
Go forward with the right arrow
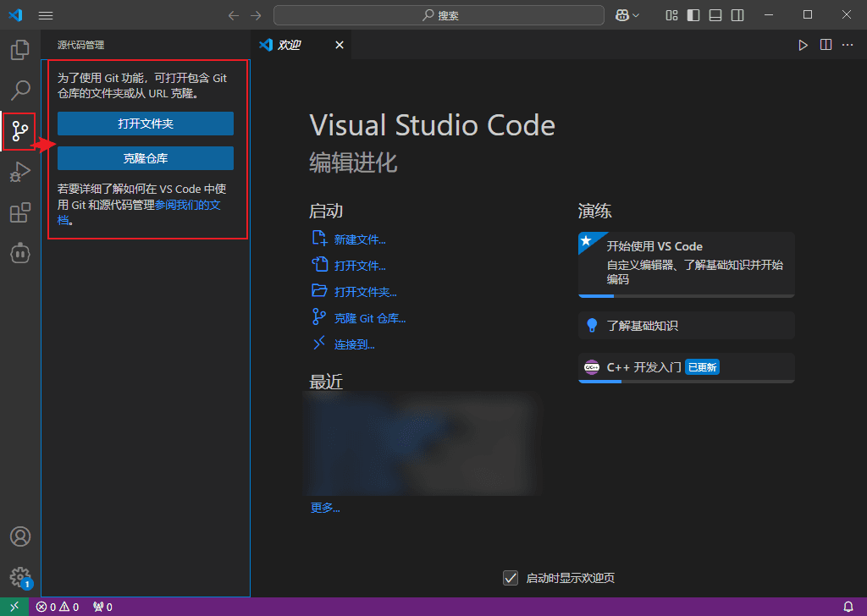point(256,15)
